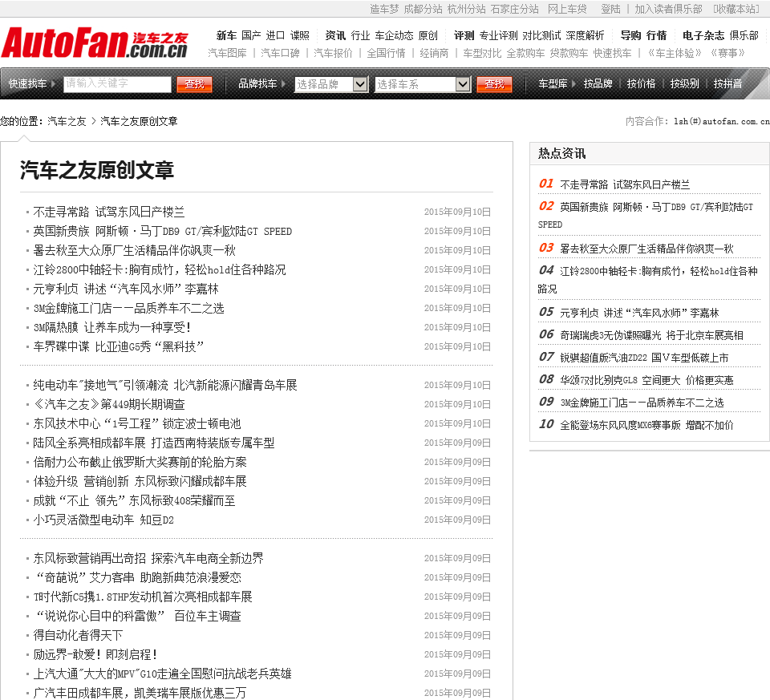Viewport: 770px width, 700px height.
Task: Open the 车企动态 link
Action: point(395,35)
